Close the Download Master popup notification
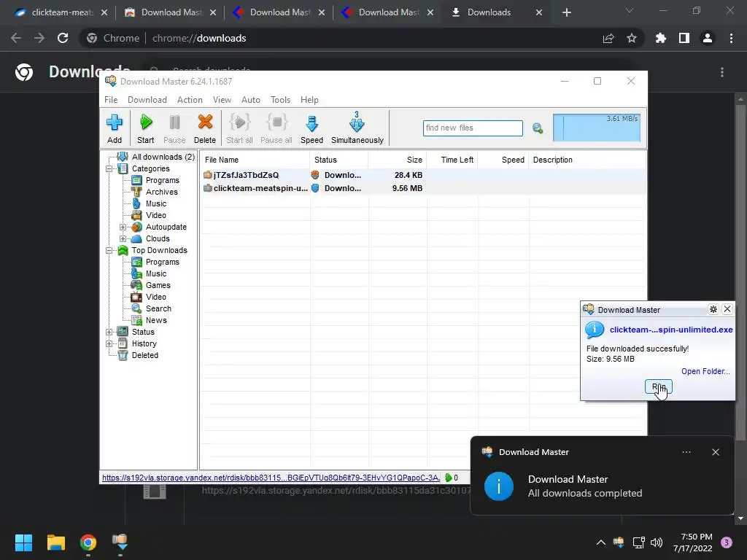The width and height of the screenshot is (747, 560). [x=727, y=309]
